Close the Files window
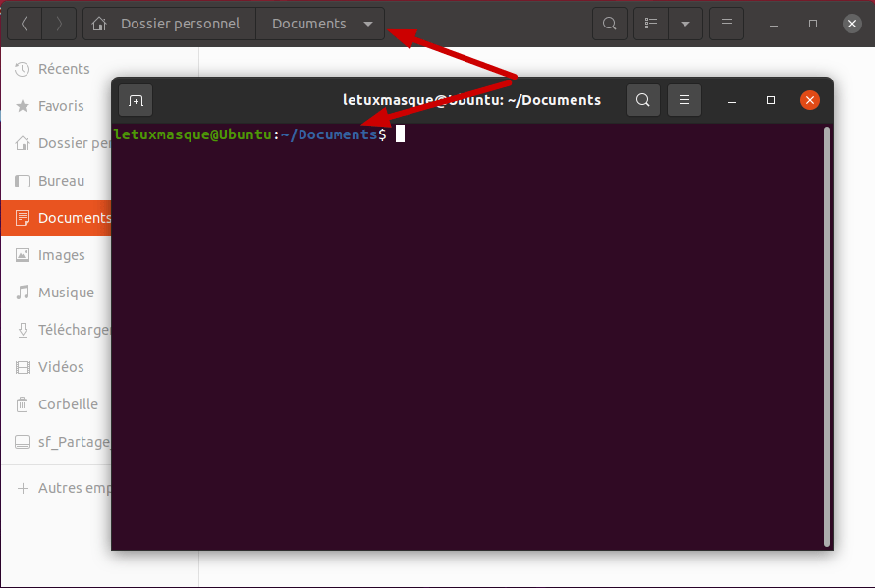Screen dimensions: 875x588 (851, 24)
